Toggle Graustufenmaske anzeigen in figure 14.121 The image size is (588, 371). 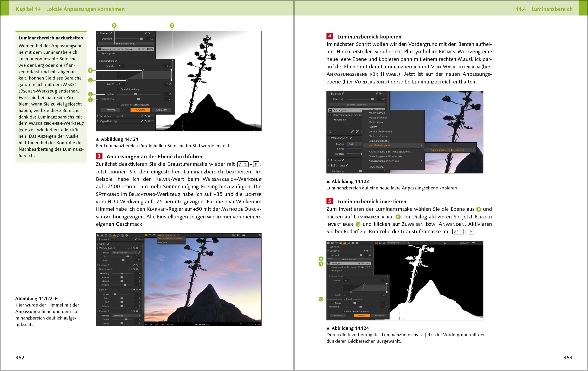[118, 105]
